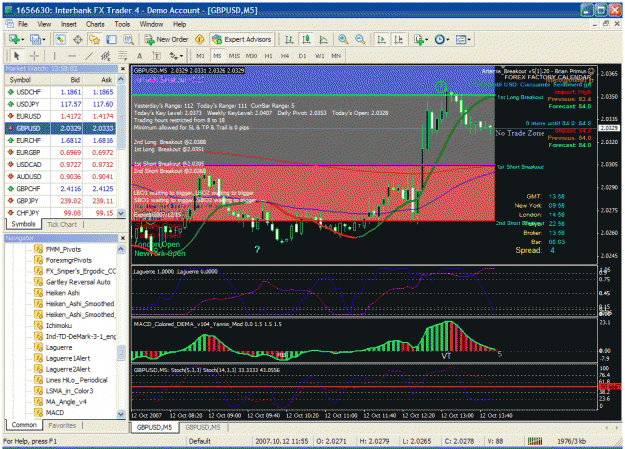Viewport: 625px width, 449px height.
Task: Switch timeframe to M15
Action: click(234, 56)
